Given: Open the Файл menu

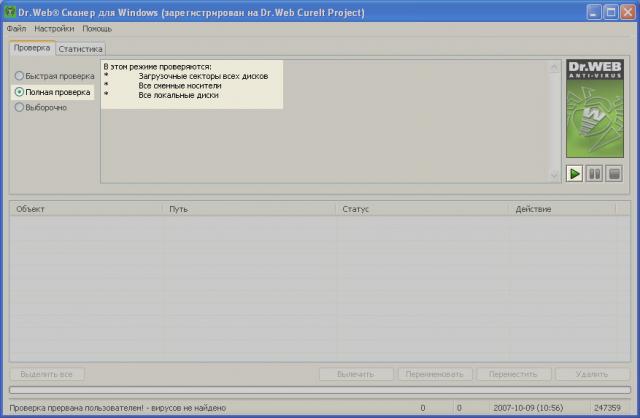Looking at the screenshot, I should point(16,29).
